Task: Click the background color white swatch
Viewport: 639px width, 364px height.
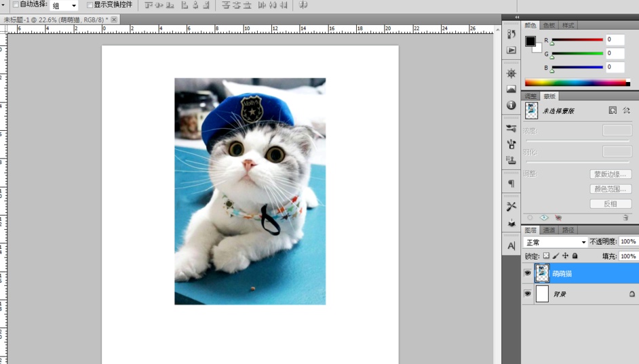Action: pos(539,49)
